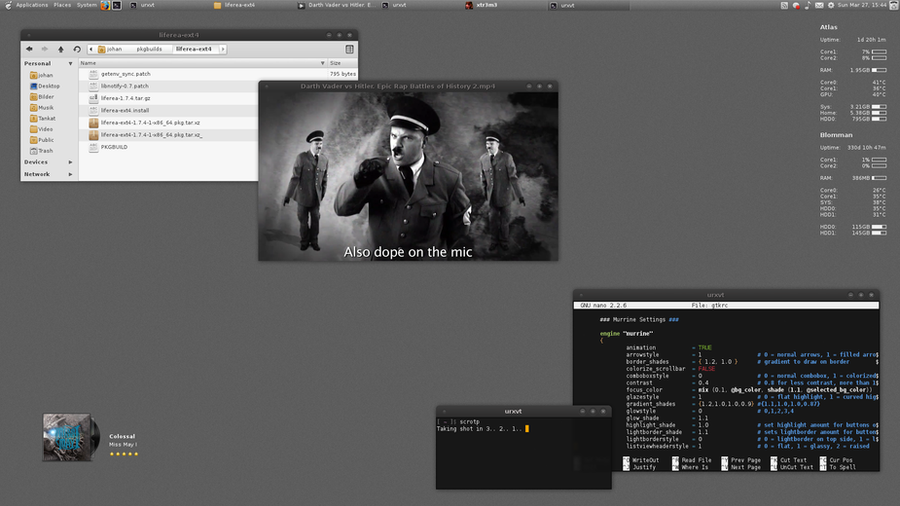Open the System menu
The width and height of the screenshot is (900, 506).
87,5
